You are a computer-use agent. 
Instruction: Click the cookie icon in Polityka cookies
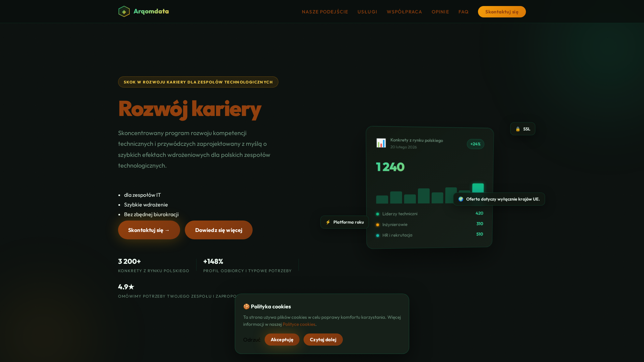click(246, 307)
